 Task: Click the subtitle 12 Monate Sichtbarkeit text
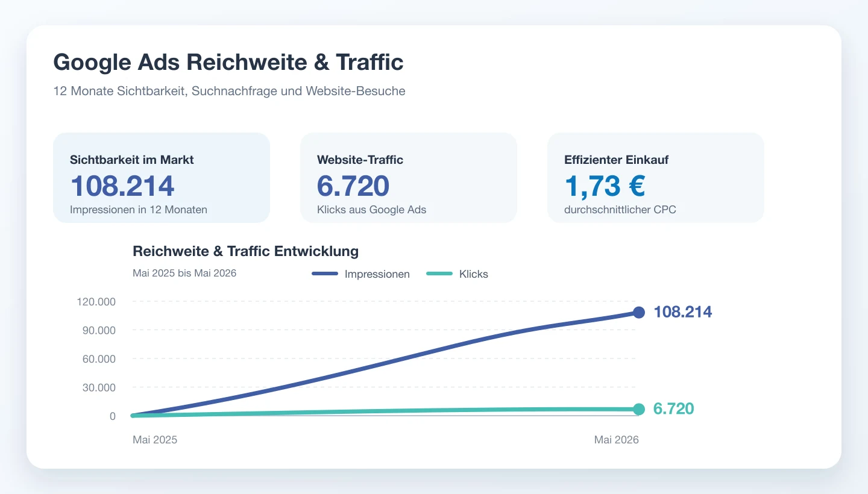coord(229,91)
